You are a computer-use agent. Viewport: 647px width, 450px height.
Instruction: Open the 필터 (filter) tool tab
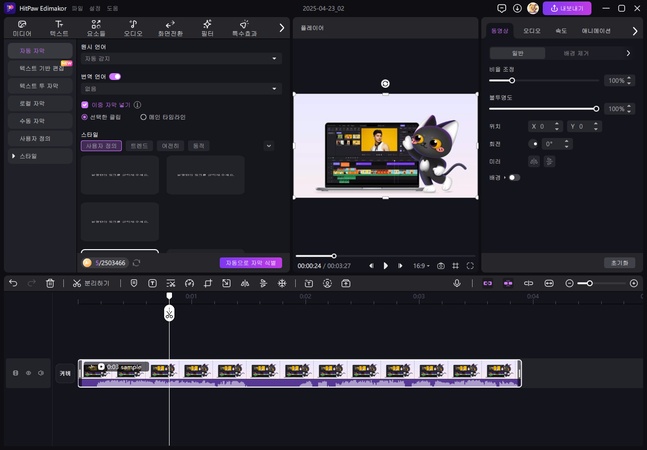(x=207, y=27)
